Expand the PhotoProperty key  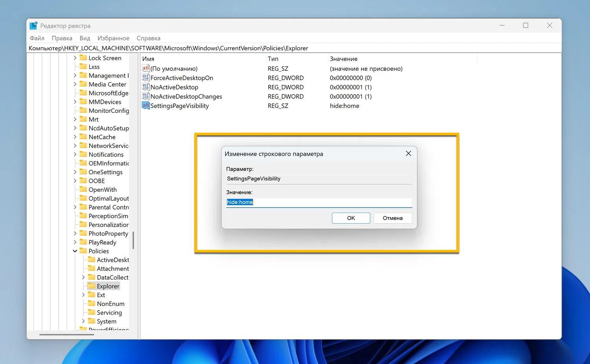click(x=75, y=233)
